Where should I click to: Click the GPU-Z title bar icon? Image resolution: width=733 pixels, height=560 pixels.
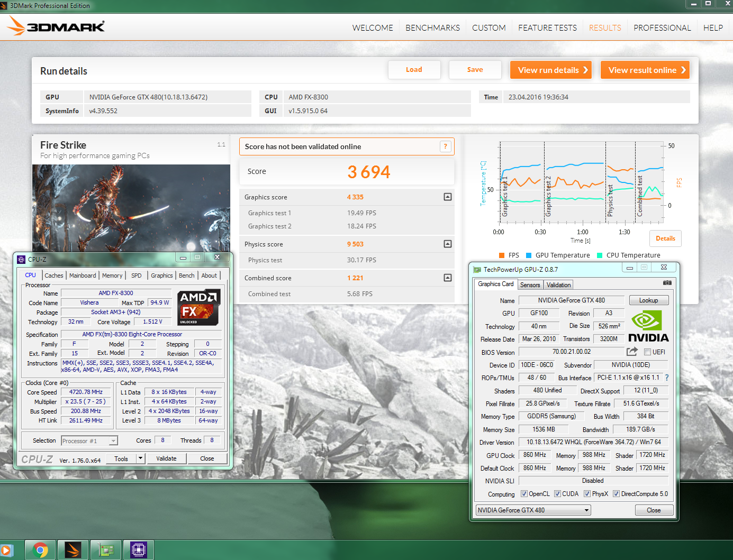pos(477,270)
